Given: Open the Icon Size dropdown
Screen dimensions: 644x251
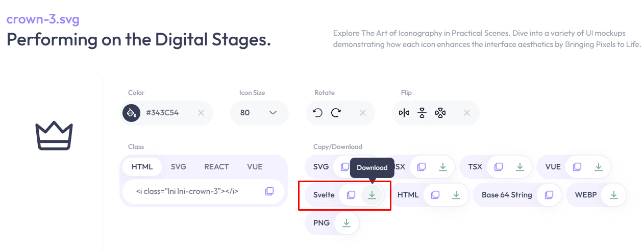Looking at the screenshot, I should click(259, 113).
